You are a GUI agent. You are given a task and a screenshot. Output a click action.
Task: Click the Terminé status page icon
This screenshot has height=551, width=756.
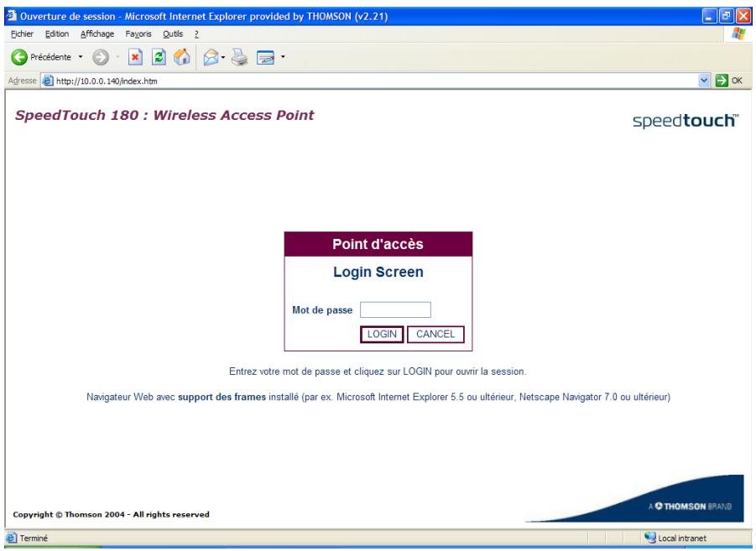[x=11, y=538]
